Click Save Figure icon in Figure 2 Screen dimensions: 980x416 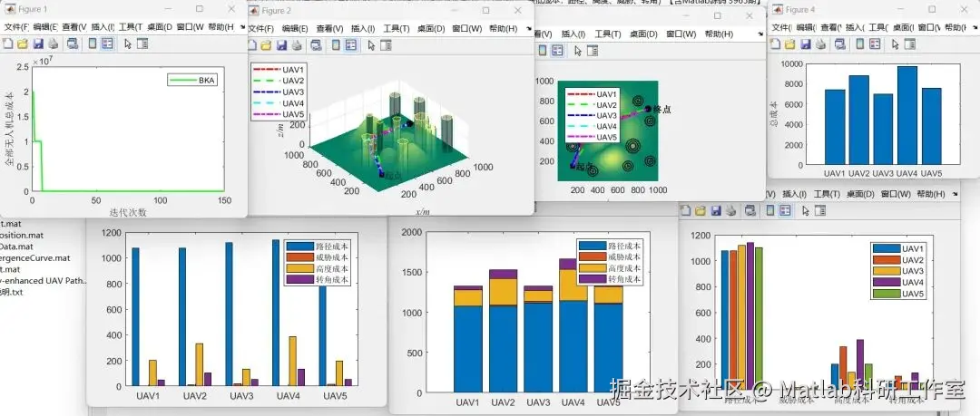tap(281, 45)
